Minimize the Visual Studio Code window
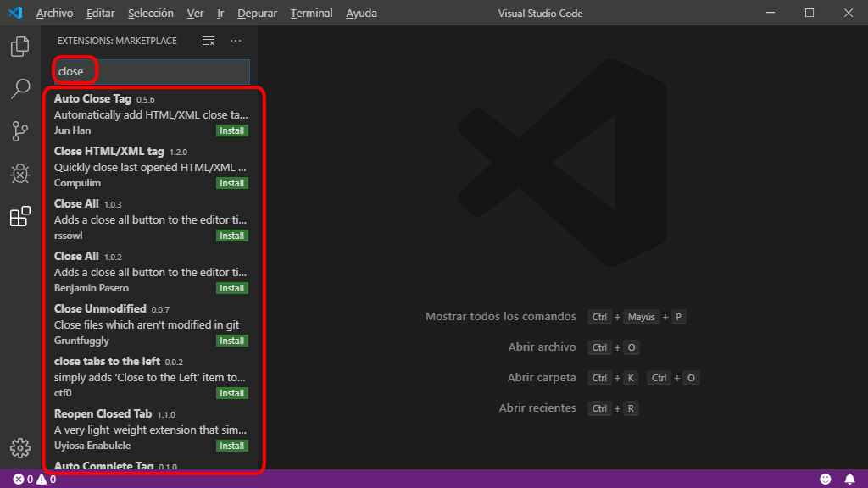 (770, 13)
